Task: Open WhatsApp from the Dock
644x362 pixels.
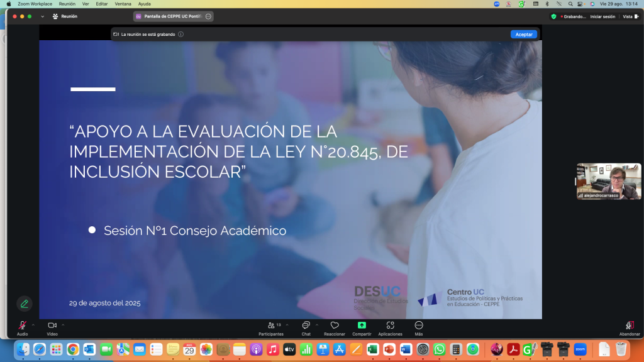Action: 439,349
